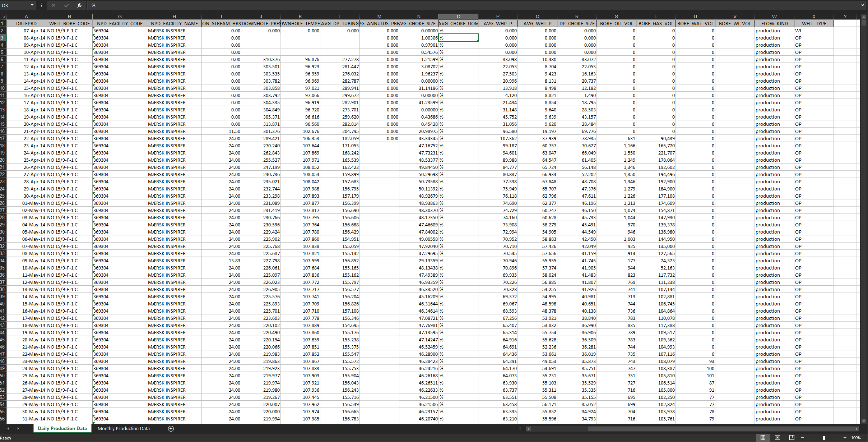This screenshot has width=868, height=442.
Task: Click the Insert Function fx icon
Action: pos(79,5)
